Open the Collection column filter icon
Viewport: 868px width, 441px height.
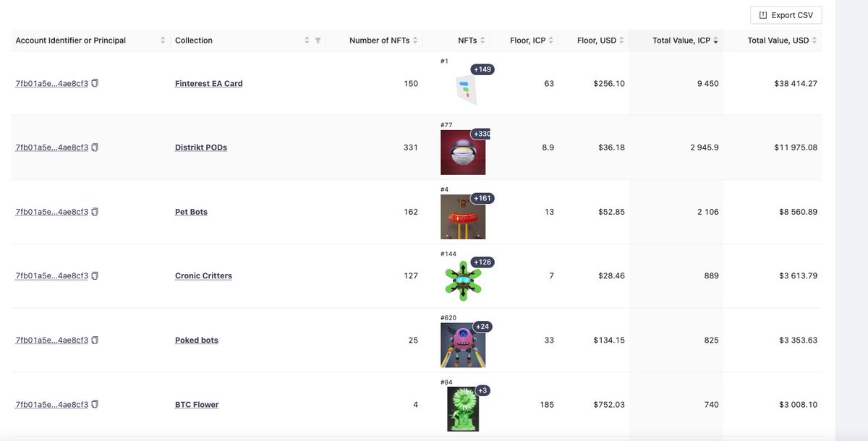click(318, 40)
